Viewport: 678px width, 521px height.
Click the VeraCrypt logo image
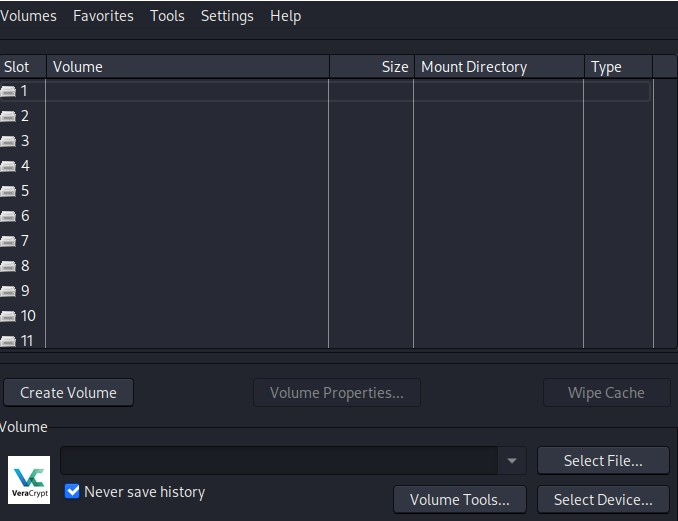[x=29, y=479]
